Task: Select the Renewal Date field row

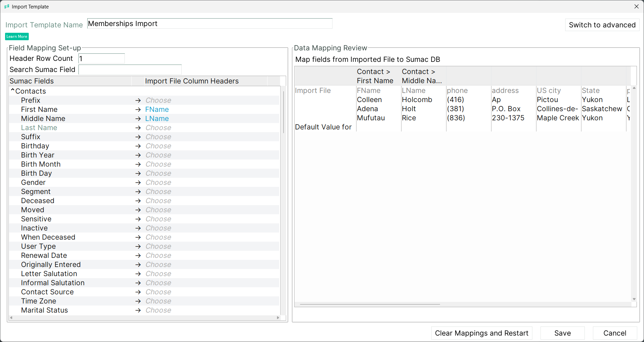Action: (144, 255)
